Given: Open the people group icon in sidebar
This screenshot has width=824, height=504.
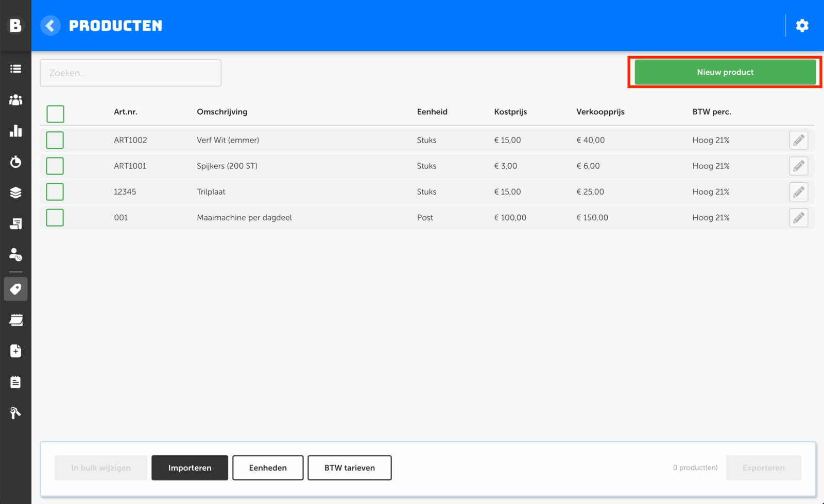Looking at the screenshot, I should (x=15, y=100).
